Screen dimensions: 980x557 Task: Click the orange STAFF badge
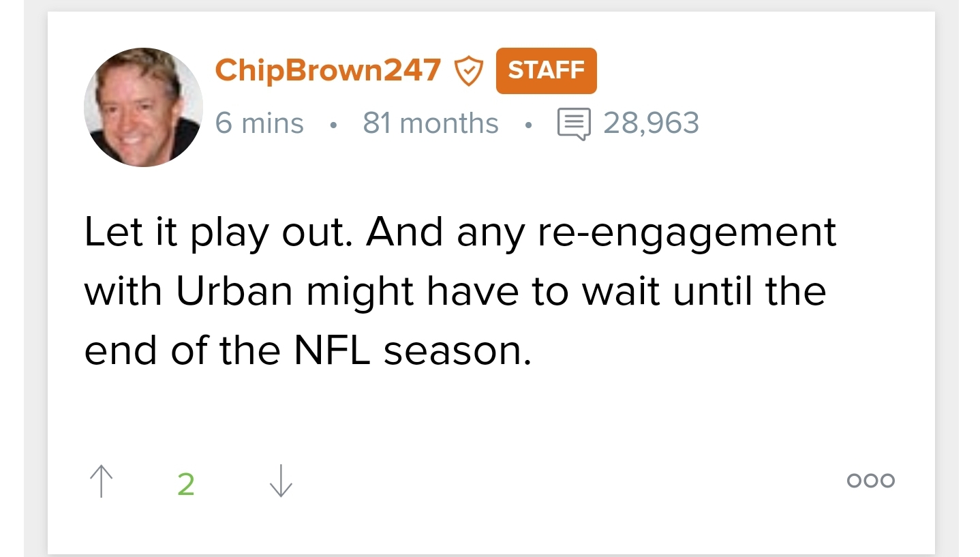pos(546,70)
